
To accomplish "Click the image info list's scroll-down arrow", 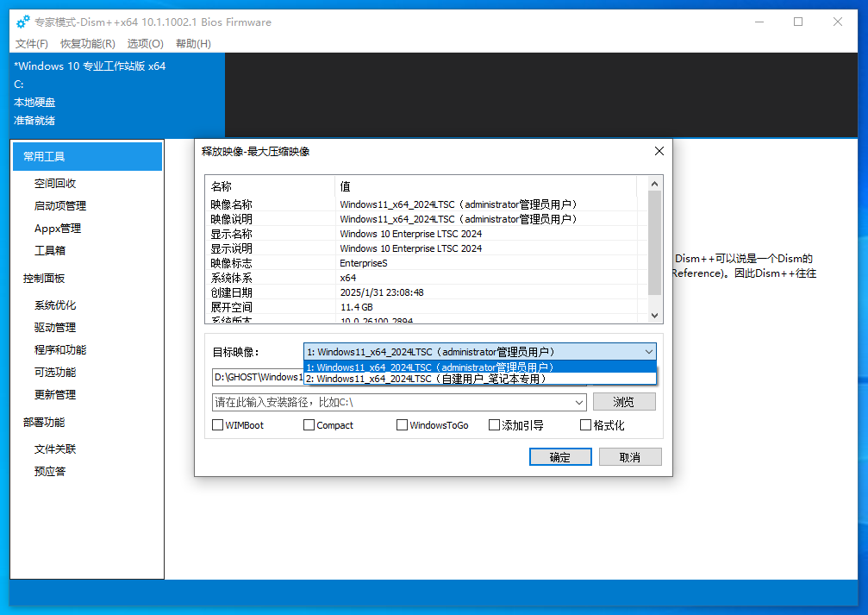I will [654, 316].
